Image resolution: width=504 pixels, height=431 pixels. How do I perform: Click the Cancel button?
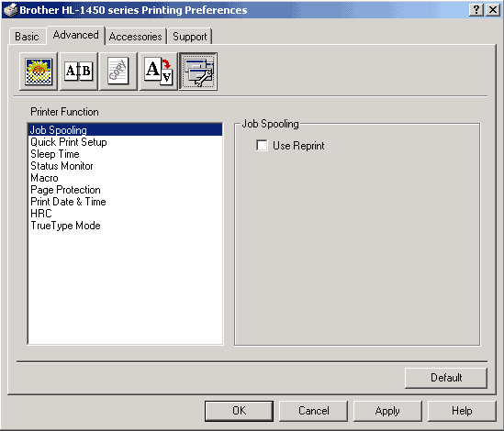(313, 411)
